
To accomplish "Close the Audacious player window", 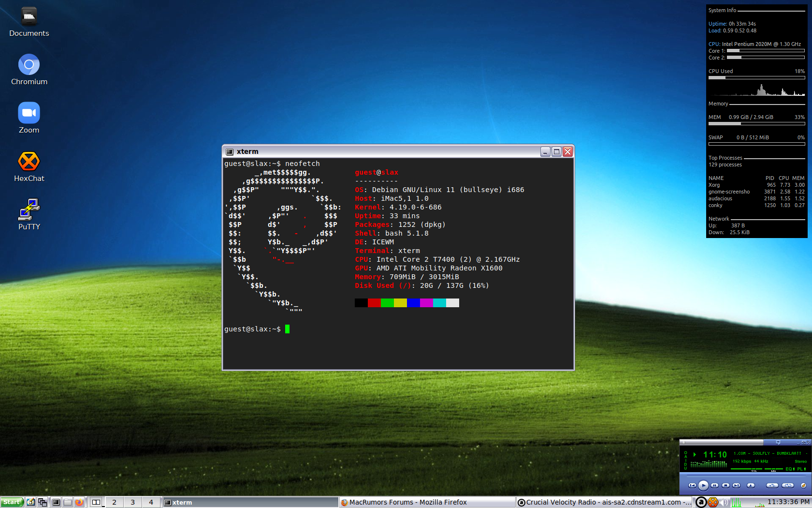I will [x=808, y=442].
